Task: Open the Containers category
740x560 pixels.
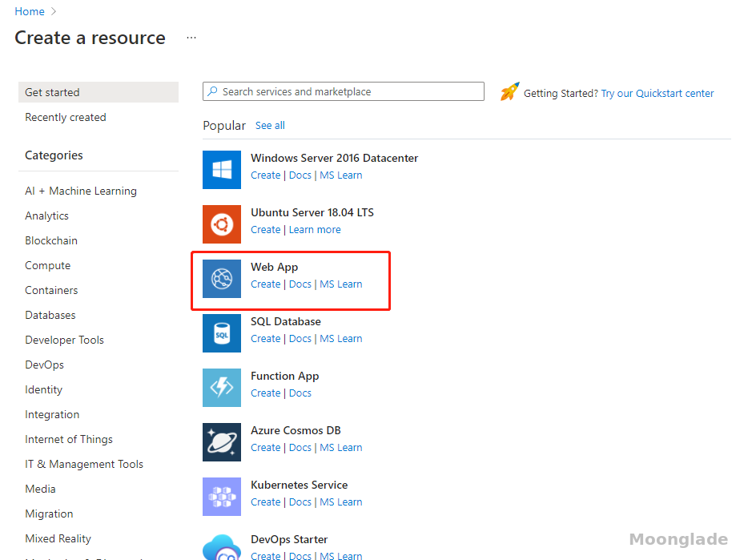Action: (x=51, y=290)
